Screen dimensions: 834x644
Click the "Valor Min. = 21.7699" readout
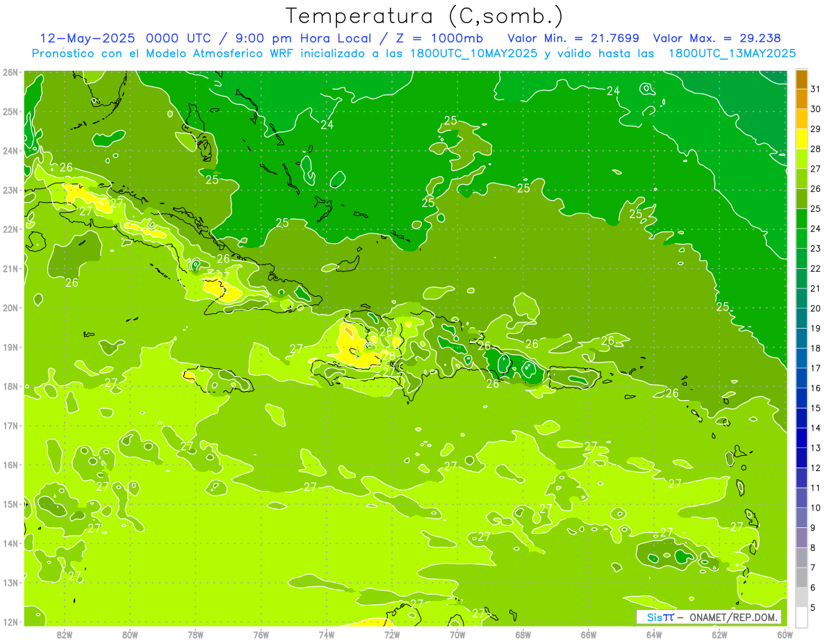(573, 38)
